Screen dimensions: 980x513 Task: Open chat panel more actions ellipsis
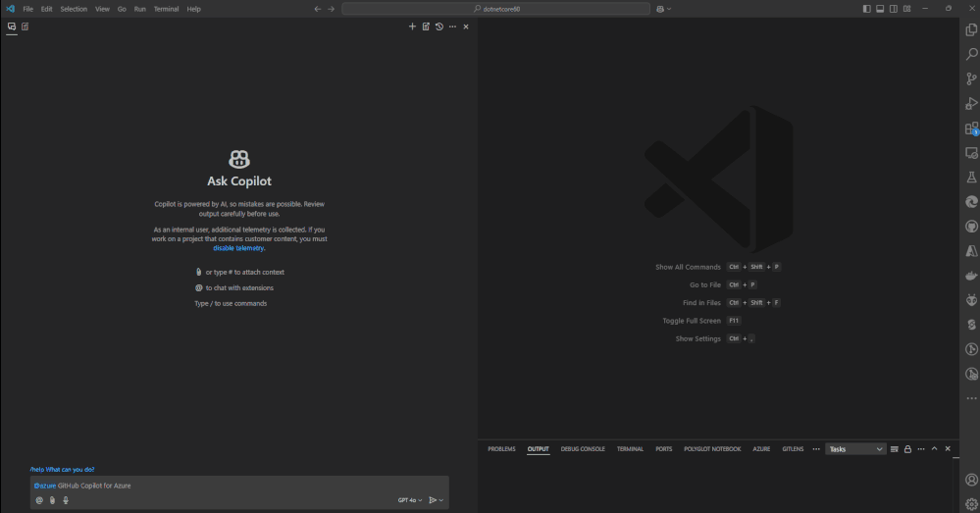pos(452,26)
